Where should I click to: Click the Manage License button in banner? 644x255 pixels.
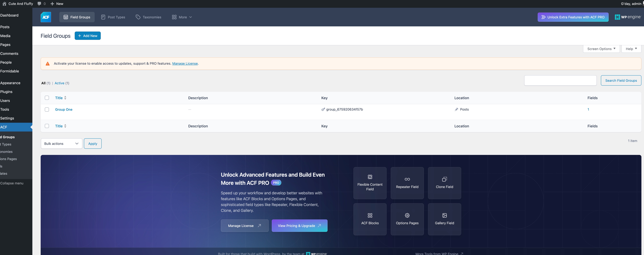pos(244,226)
